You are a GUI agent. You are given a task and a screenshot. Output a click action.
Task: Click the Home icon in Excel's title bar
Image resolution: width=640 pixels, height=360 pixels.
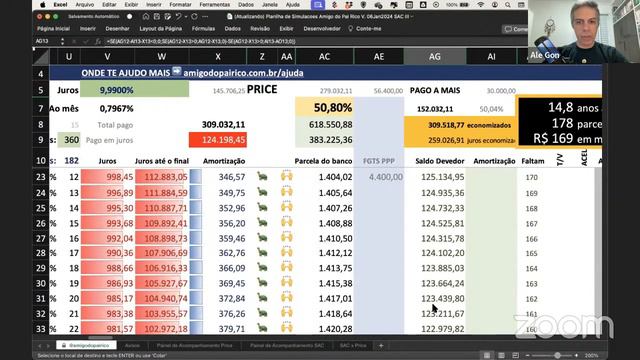(x=146, y=17)
